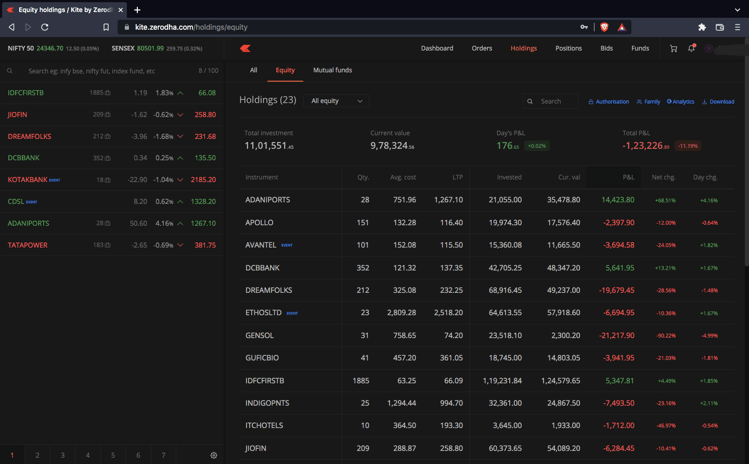Open the browser tab list chevron
This screenshot has height=464, width=749.
click(x=738, y=10)
